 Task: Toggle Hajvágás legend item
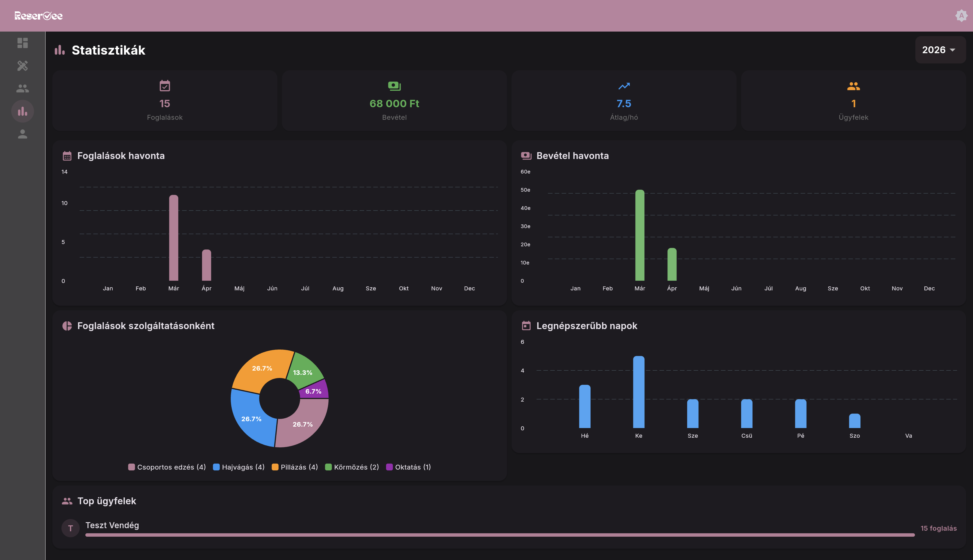point(238,467)
